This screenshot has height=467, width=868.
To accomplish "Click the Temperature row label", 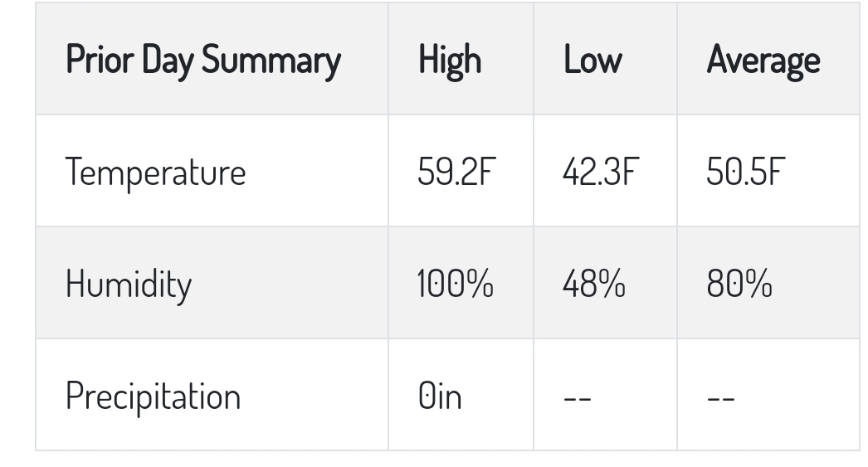I will 155,173.
